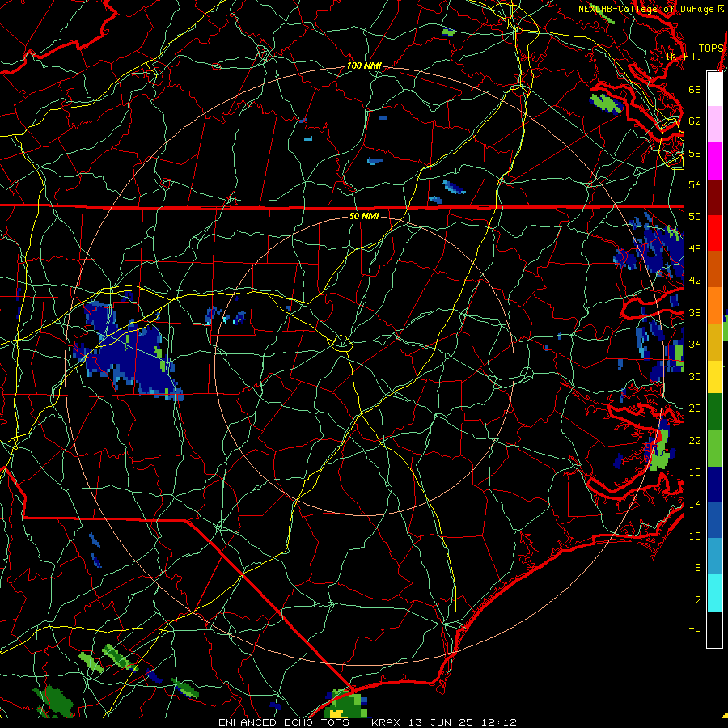
Task: Click the legend value "50"
Action: (x=695, y=217)
